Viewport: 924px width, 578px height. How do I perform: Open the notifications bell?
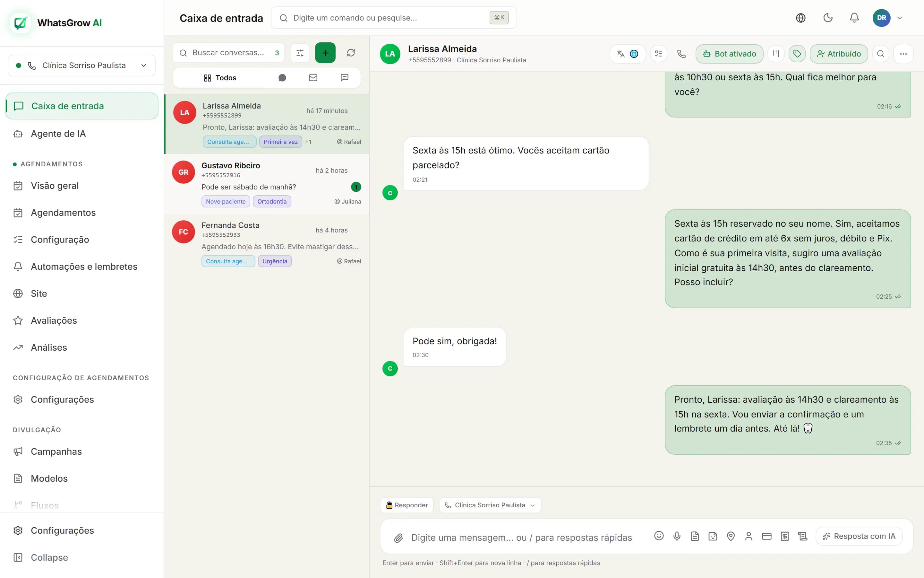[x=854, y=18]
